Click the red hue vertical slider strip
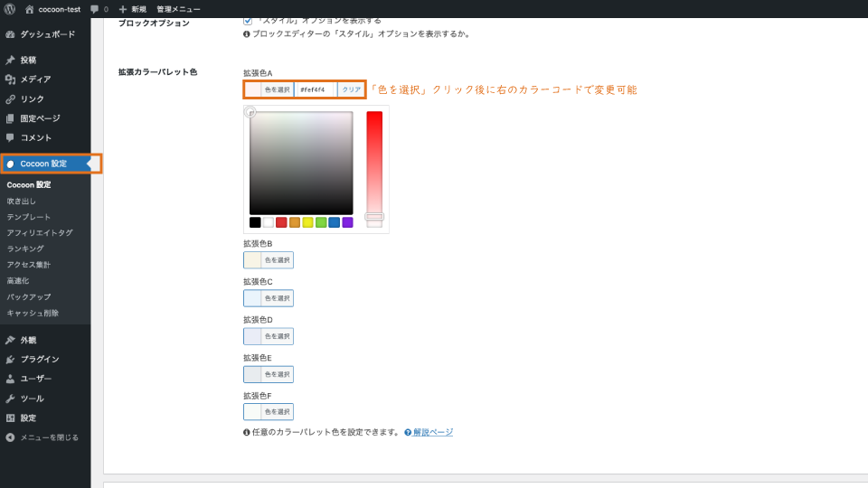Image resolution: width=868 pixels, height=488 pixels. [x=374, y=169]
